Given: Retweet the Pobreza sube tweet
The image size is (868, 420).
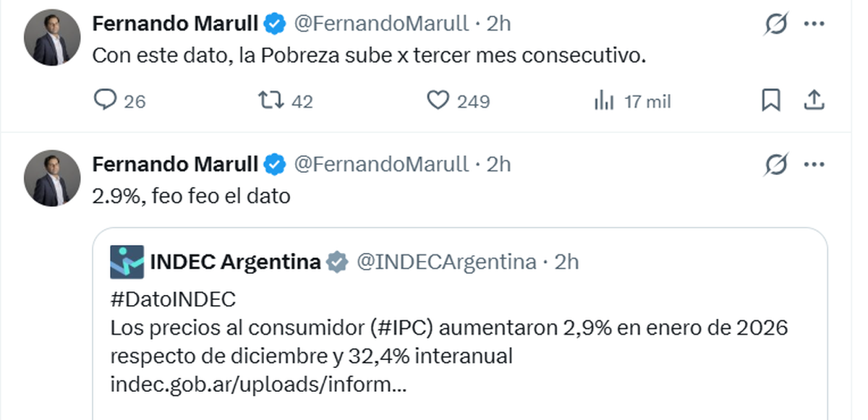Looking at the screenshot, I should tap(272, 101).
